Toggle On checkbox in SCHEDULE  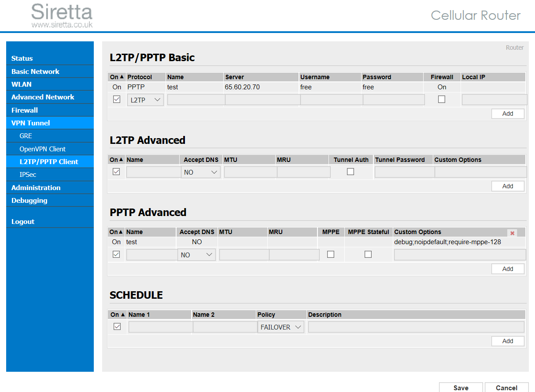coord(117,326)
